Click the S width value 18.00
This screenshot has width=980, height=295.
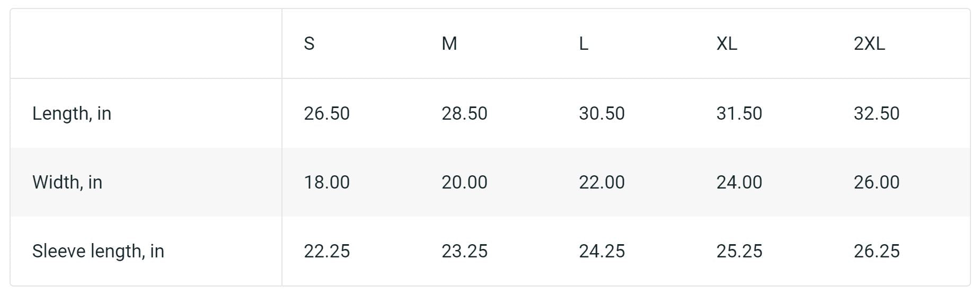(x=326, y=182)
